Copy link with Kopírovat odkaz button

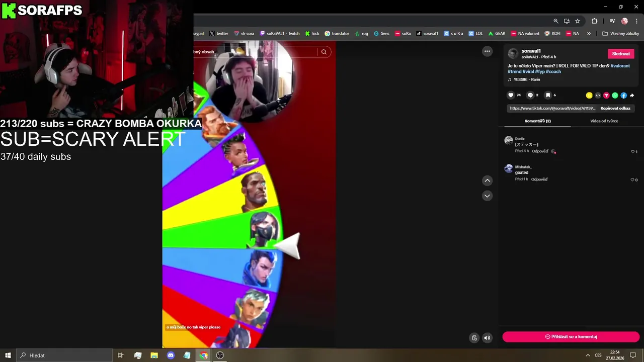(615, 108)
